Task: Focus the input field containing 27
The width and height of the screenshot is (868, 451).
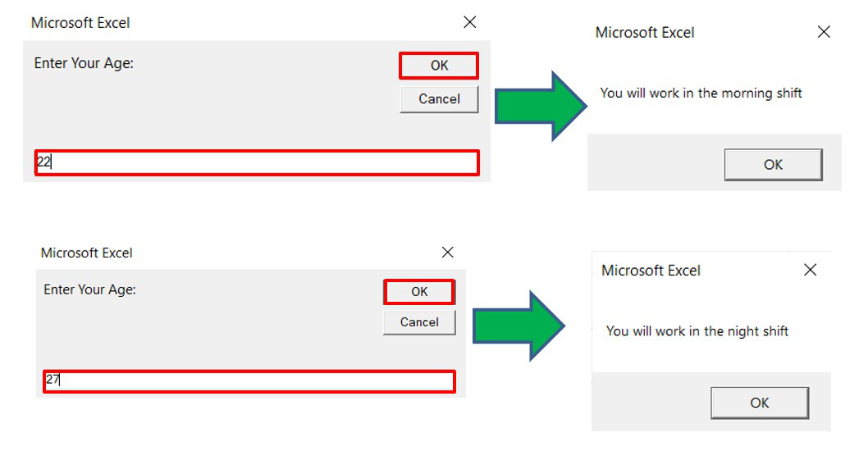Action: pos(249,381)
